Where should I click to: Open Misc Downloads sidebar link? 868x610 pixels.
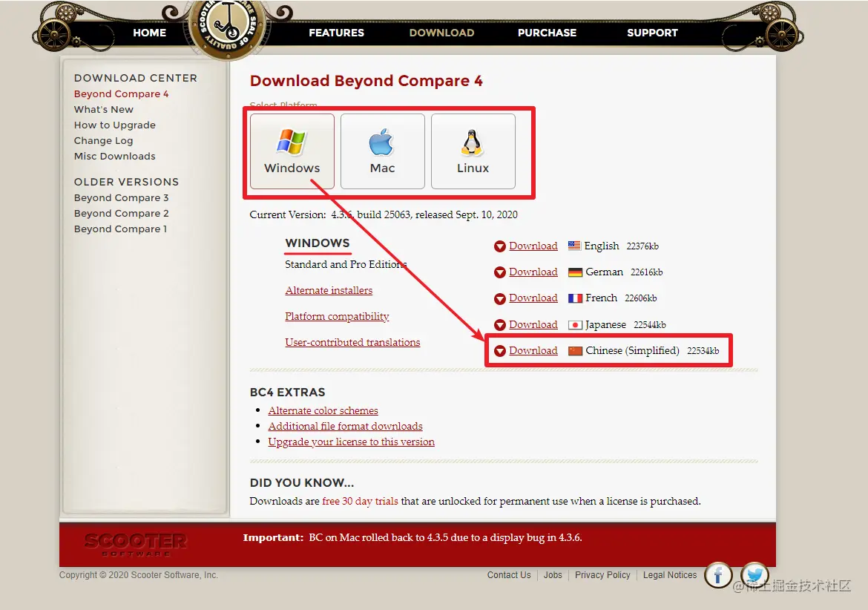[x=114, y=156]
